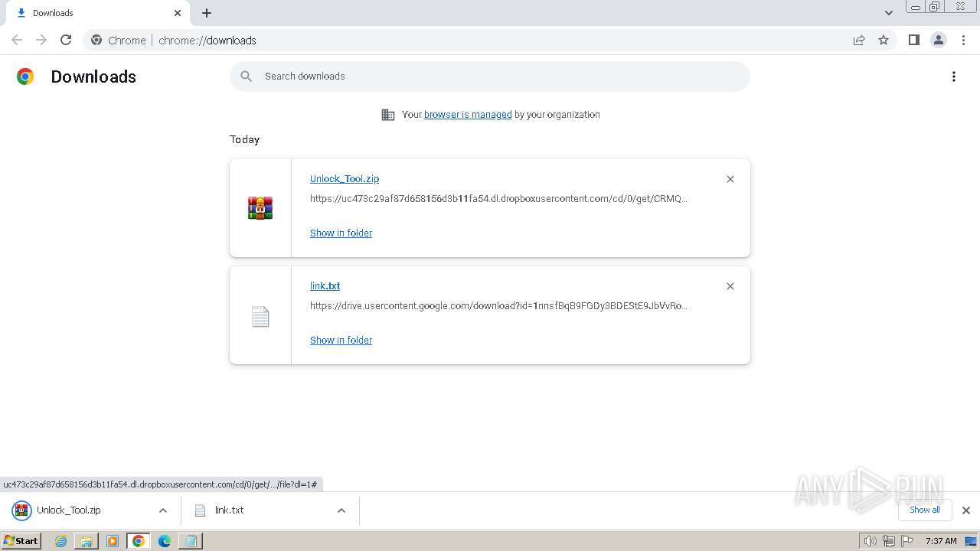Viewport: 980px width, 551px height.
Task: Click the 7:37 AM clock
Action: point(941,541)
